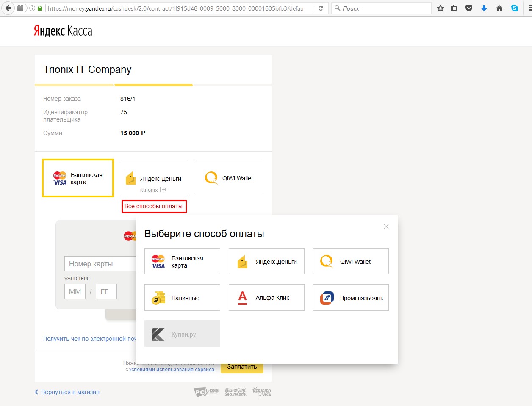Viewport: 532px width, 406px height.
Task: Show site information via the lock icon
Action: click(x=40, y=8)
